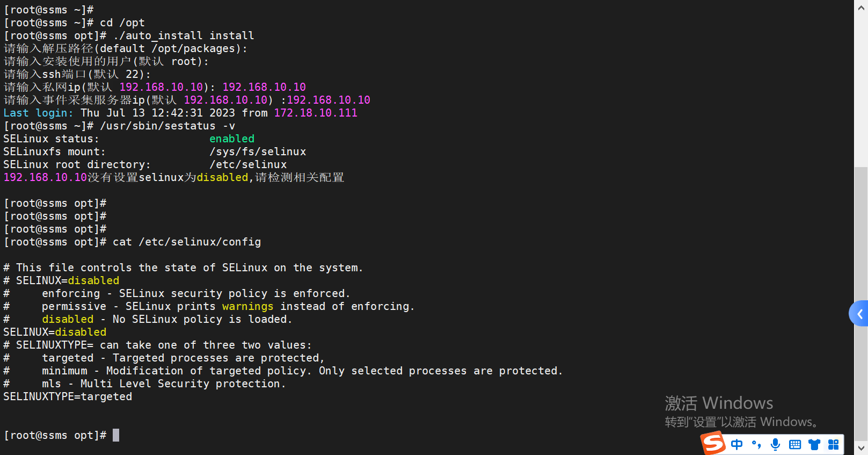Click the "./auto_install install" command text
The image size is (868, 455).
184,36
